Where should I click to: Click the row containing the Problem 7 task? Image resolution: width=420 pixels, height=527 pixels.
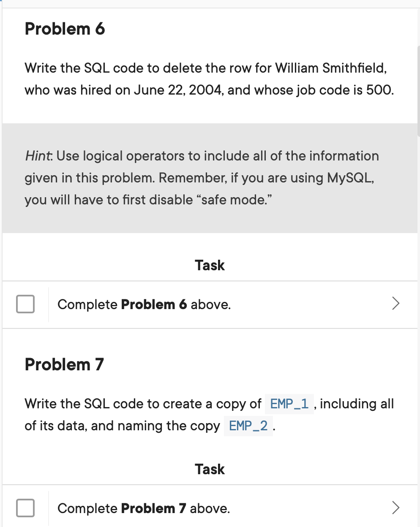210,508
